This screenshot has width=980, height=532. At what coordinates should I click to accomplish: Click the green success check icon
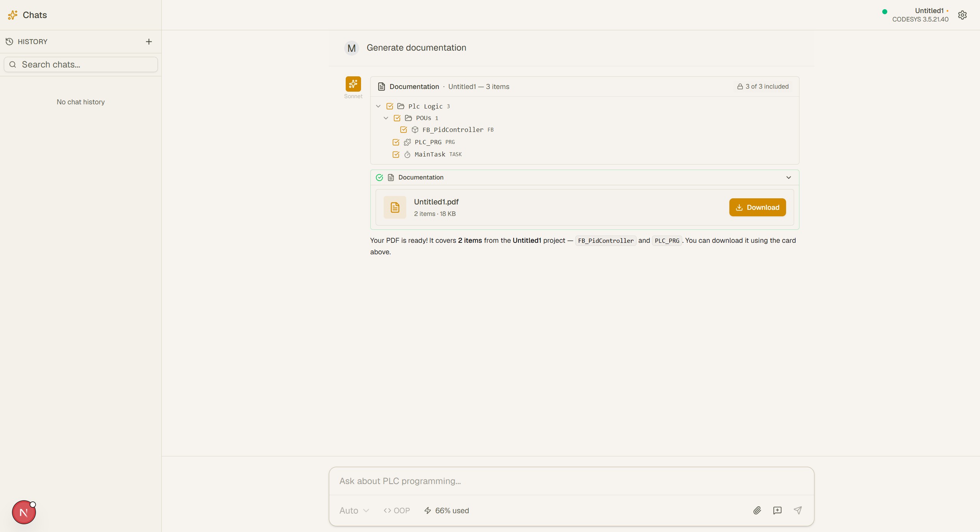click(379, 178)
